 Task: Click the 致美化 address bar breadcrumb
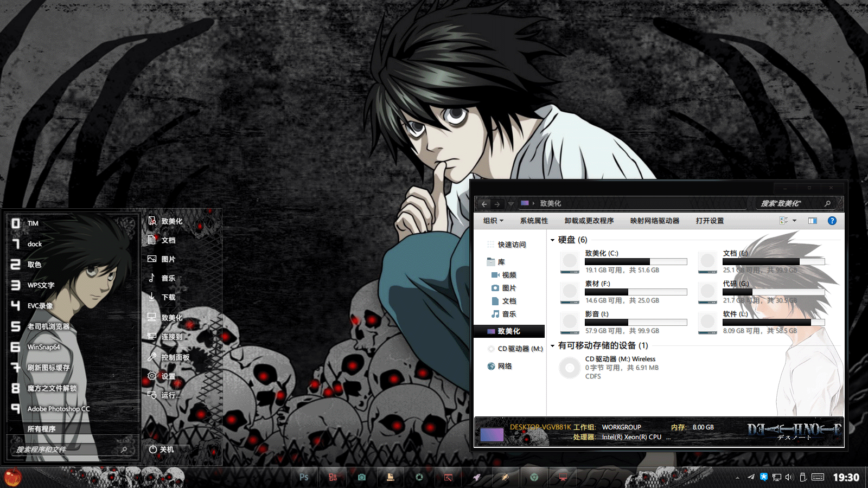[551, 203]
